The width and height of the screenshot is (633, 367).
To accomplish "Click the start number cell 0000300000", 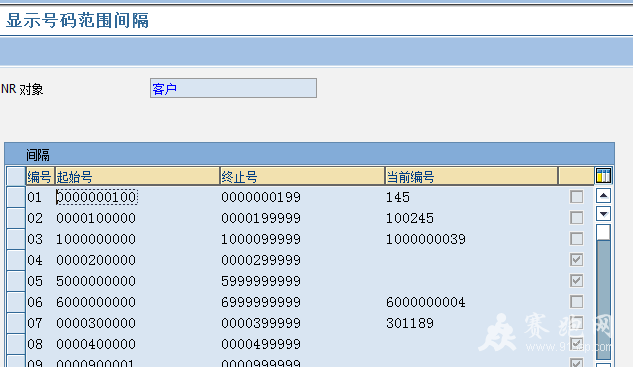I will [96, 323].
